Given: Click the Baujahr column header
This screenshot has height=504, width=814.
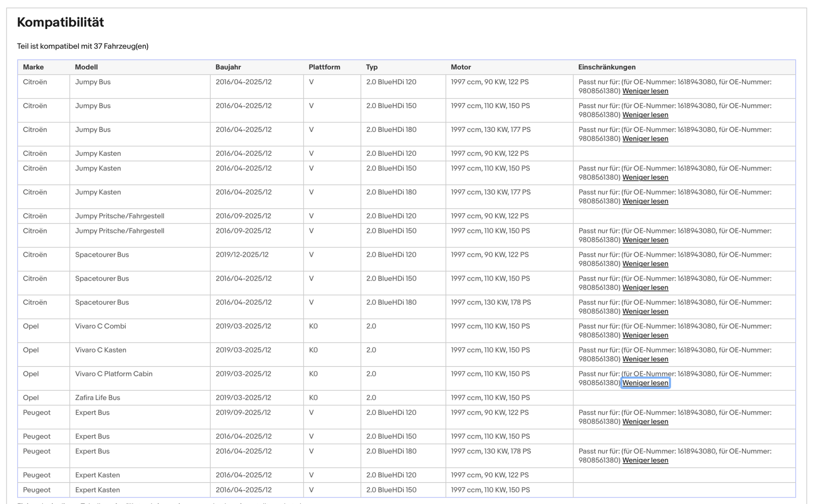Looking at the screenshot, I should 228,67.
